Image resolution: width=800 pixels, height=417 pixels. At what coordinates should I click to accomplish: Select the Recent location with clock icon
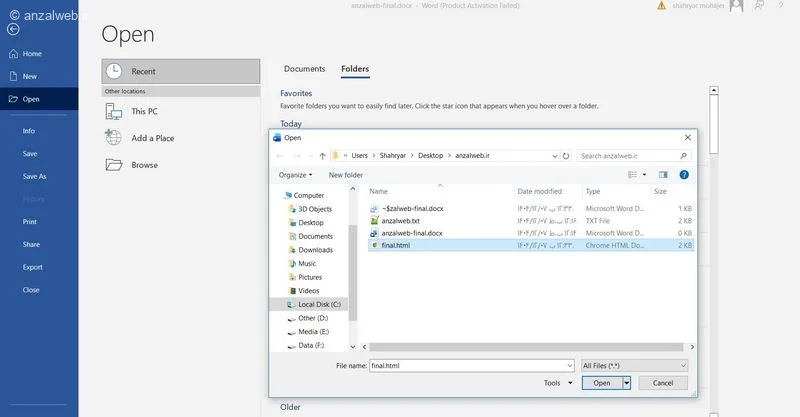[x=181, y=71]
